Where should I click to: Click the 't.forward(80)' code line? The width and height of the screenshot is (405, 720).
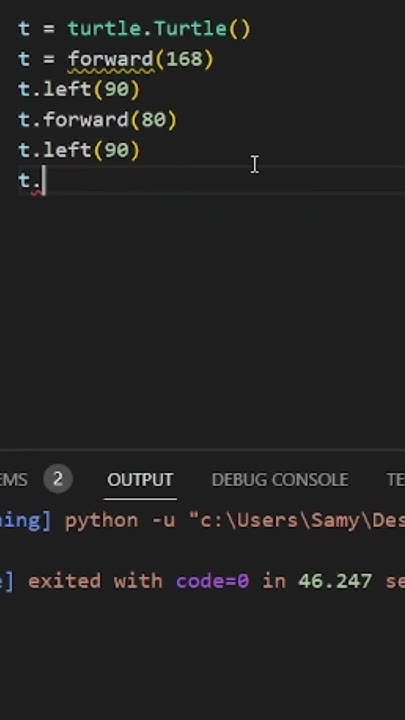pyautogui.click(x=97, y=120)
